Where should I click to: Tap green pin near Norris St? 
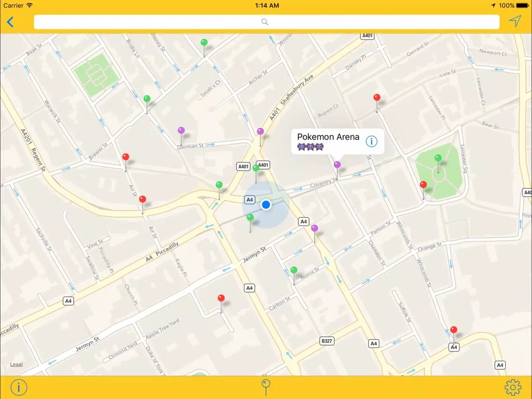coord(294,271)
